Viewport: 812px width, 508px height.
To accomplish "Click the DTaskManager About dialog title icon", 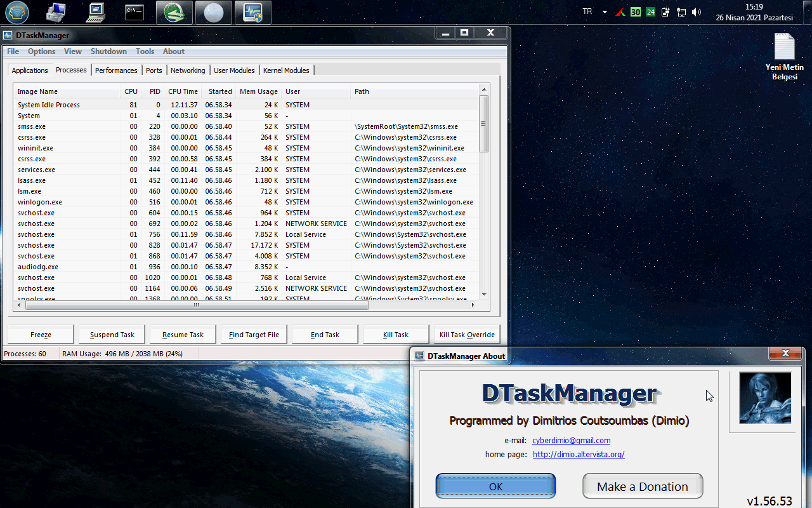I will click(419, 356).
